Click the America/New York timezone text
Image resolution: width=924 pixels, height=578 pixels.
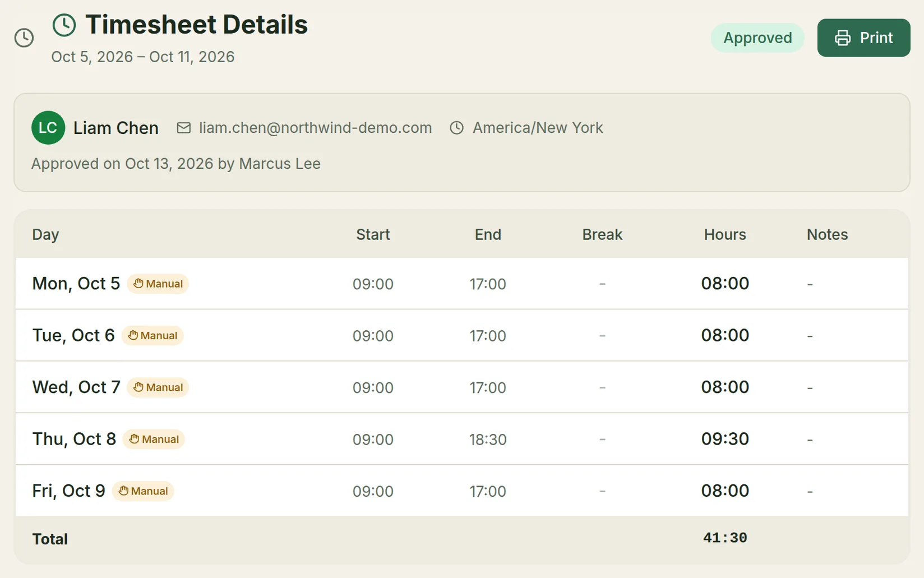pos(538,128)
